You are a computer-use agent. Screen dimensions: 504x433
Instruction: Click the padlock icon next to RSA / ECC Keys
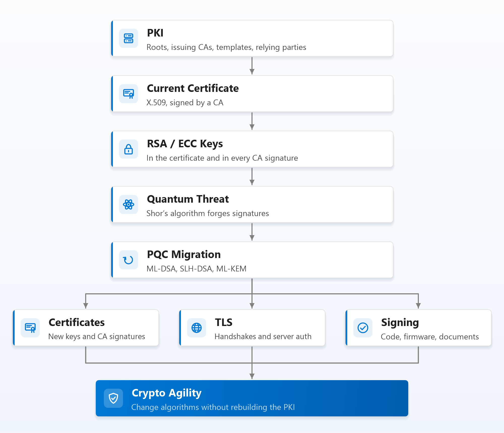click(129, 149)
